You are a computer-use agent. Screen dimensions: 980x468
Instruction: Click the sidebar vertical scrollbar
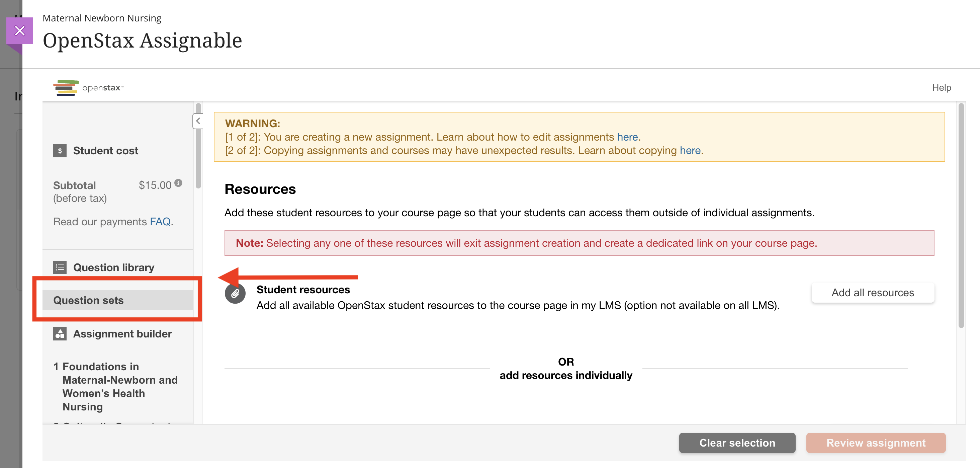click(198, 146)
